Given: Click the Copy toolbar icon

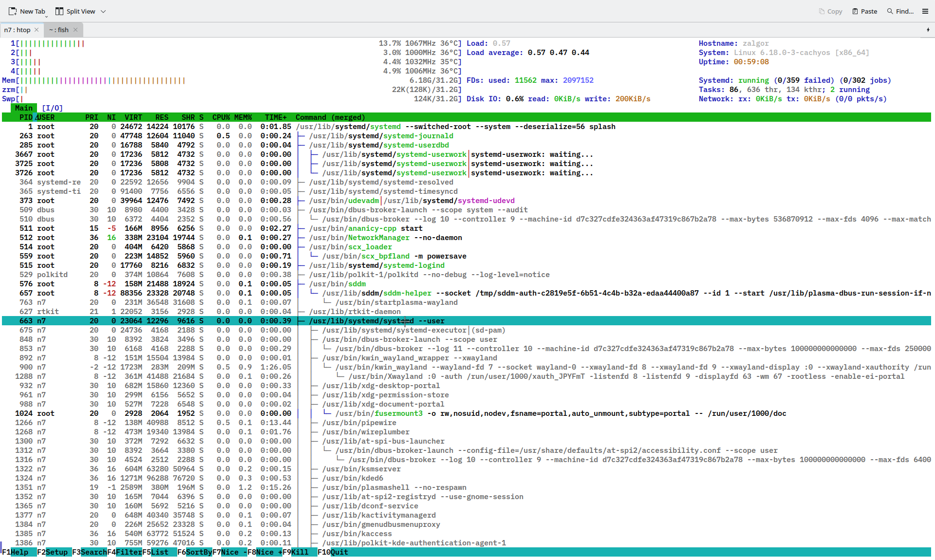Looking at the screenshot, I should click(822, 11).
